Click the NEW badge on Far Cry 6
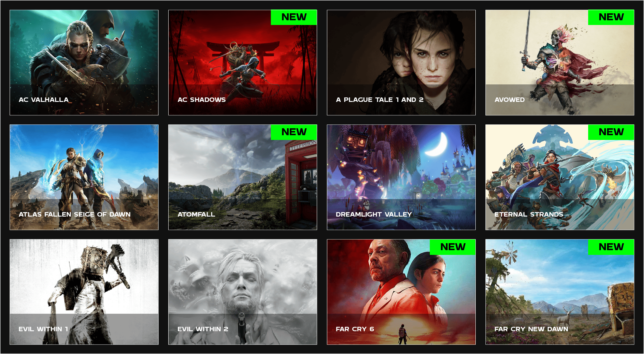Screen dimensions: 644x354 click(x=453, y=247)
